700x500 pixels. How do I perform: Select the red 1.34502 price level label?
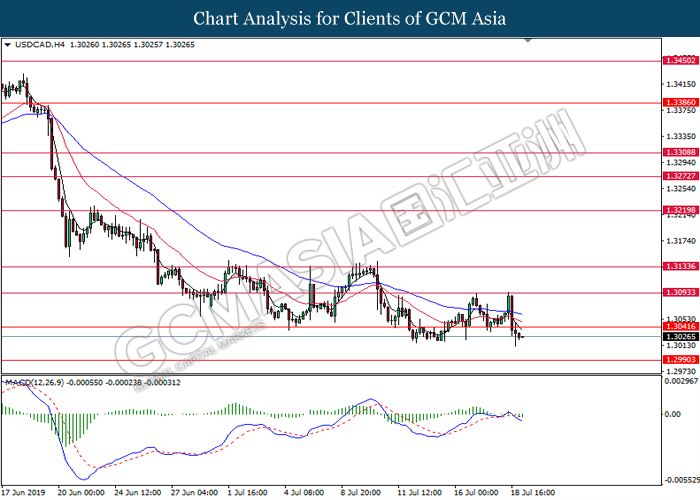680,60
